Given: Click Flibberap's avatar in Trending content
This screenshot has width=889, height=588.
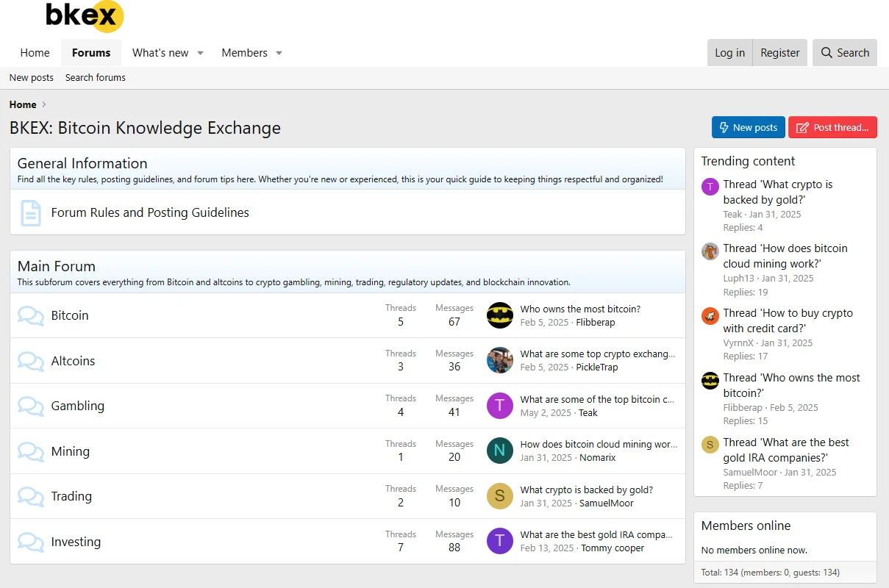Looking at the screenshot, I should tap(710, 381).
